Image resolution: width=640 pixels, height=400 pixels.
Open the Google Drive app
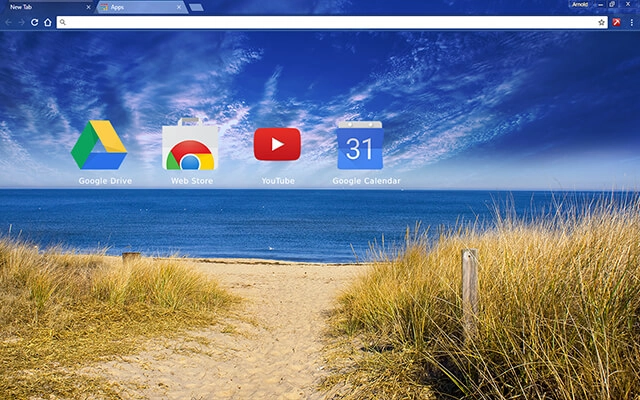[x=99, y=145]
